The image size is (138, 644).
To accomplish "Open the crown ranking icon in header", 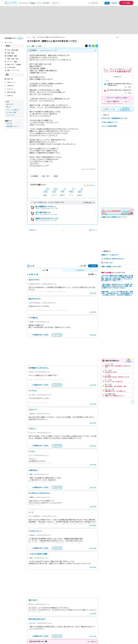I will click(20, 3).
